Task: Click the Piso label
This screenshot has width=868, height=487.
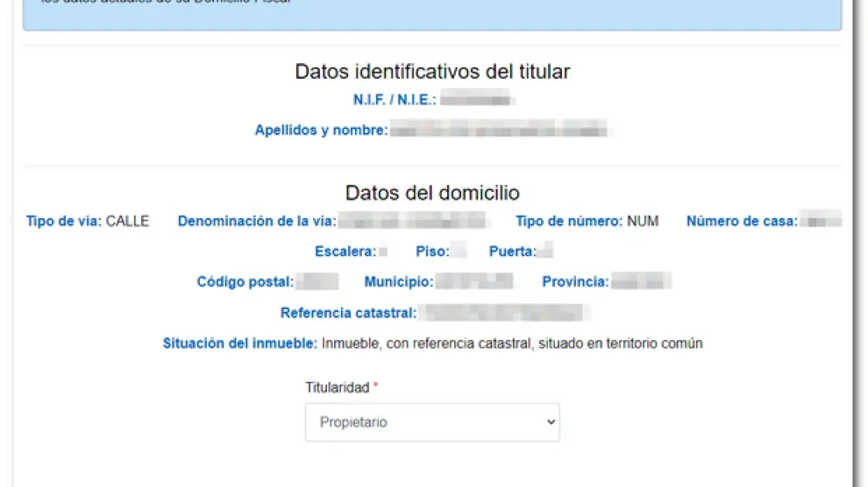Action: pos(432,251)
